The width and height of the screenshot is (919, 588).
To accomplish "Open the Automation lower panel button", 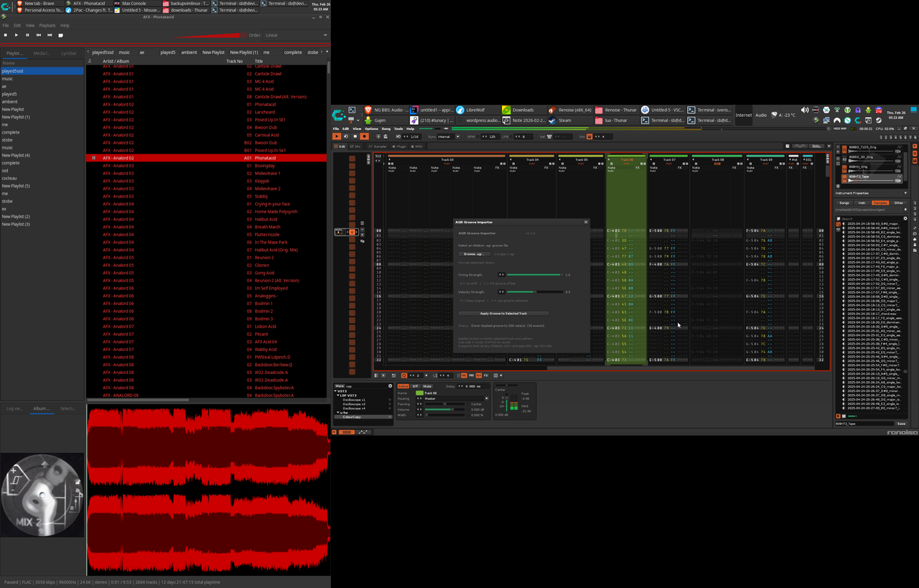I will 363,432.
